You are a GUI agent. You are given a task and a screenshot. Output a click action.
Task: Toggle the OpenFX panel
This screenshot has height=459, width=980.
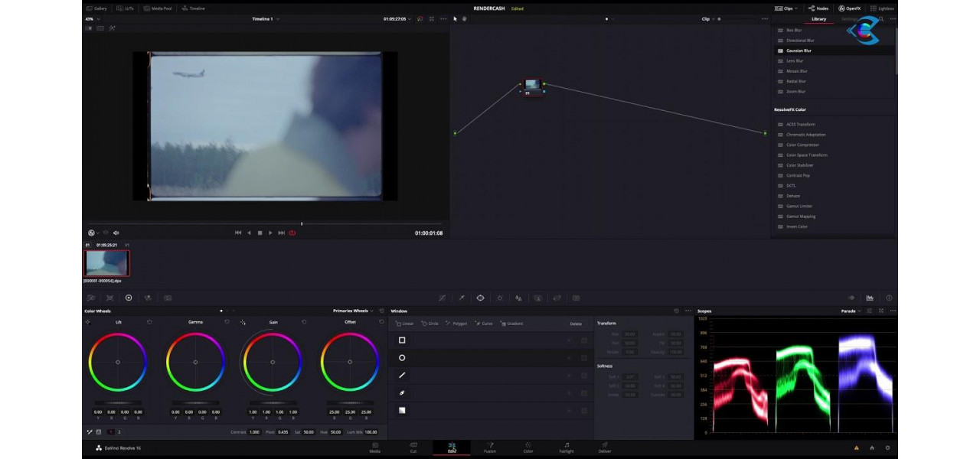click(849, 8)
